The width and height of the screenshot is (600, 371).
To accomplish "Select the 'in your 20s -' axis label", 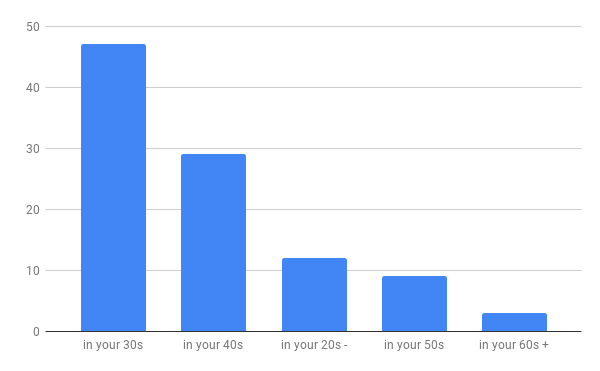I will pos(314,345).
